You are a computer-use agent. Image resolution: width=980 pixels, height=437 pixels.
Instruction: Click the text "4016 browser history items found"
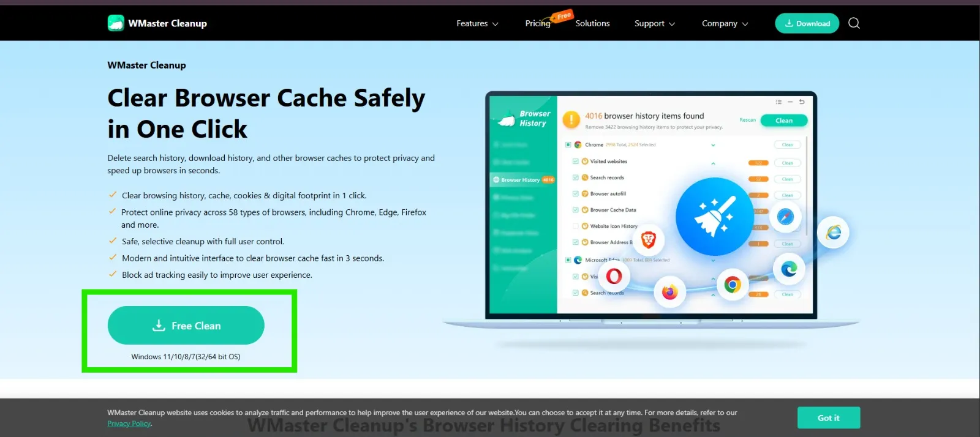[x=644, y=116]
